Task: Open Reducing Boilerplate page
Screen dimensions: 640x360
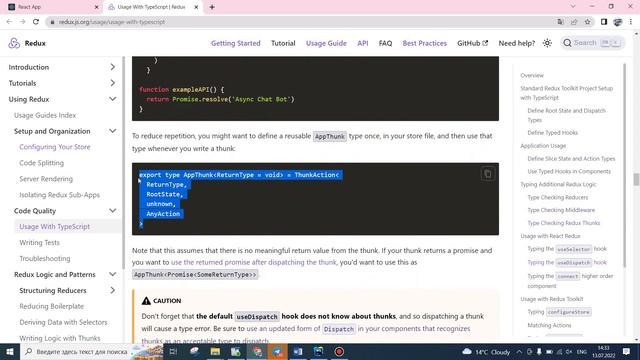Action: tap(51, 306)
